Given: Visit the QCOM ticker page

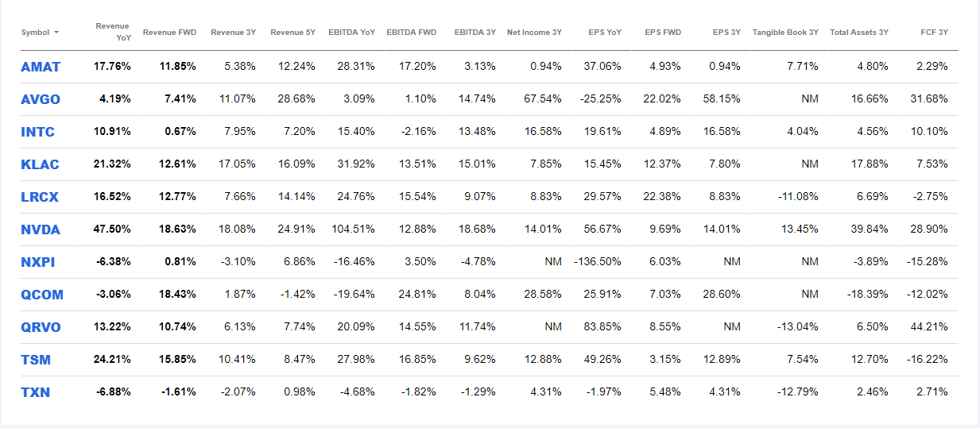Looking at the screenshot, I should 42,295.
